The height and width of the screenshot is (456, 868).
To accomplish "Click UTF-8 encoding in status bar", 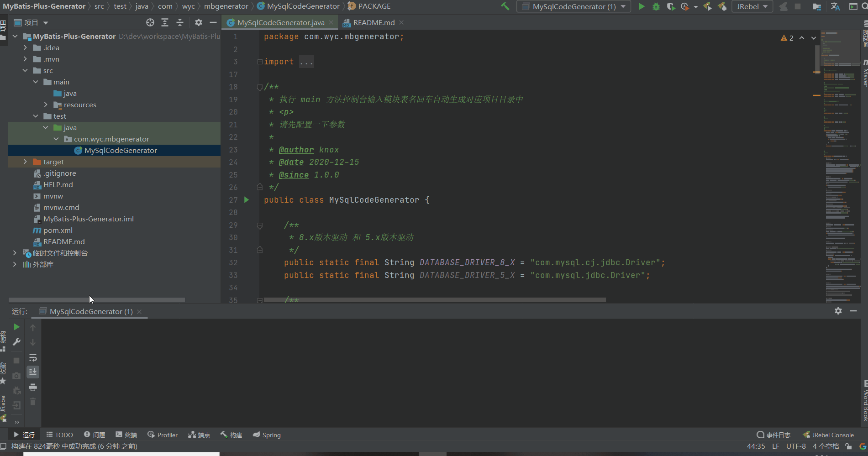I will point(796,446).
